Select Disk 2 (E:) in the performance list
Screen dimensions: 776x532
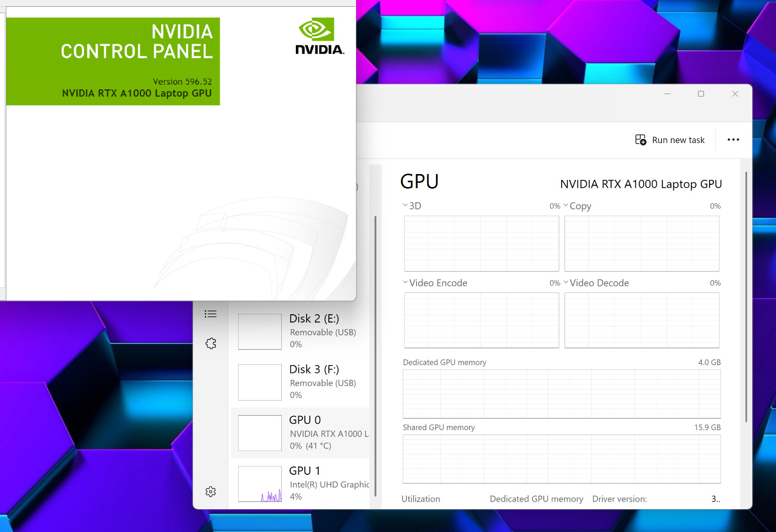301,332
